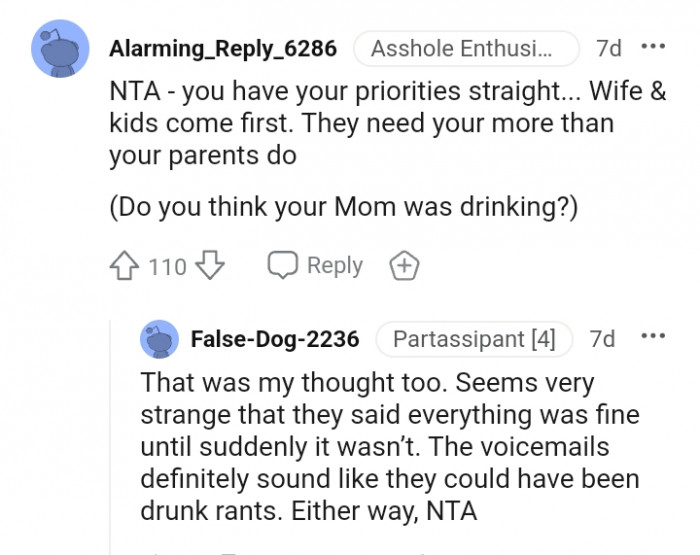Open the 7d timestamp on False-Dog-2236's reply
The width and height of the screenshot is (700, 555).
602,339
